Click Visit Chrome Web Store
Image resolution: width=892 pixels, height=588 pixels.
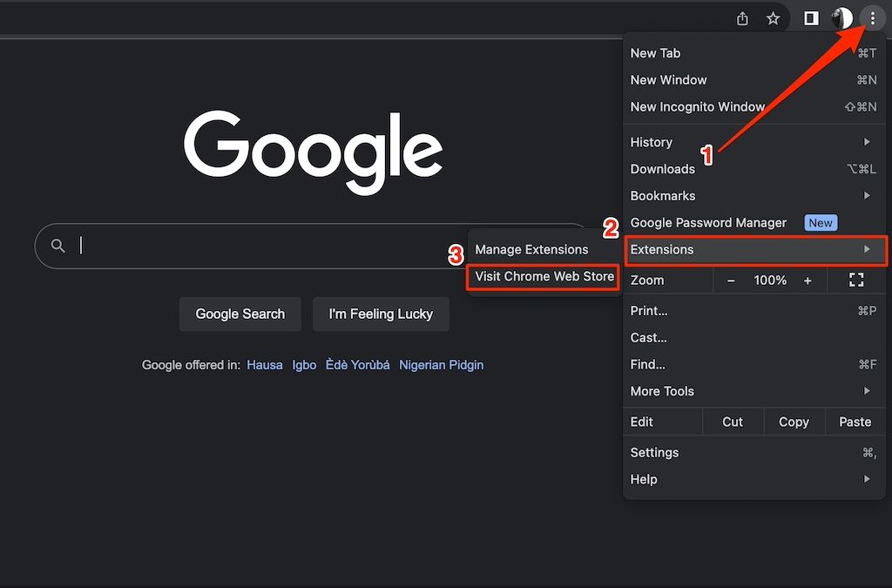(x=543, y=276)
